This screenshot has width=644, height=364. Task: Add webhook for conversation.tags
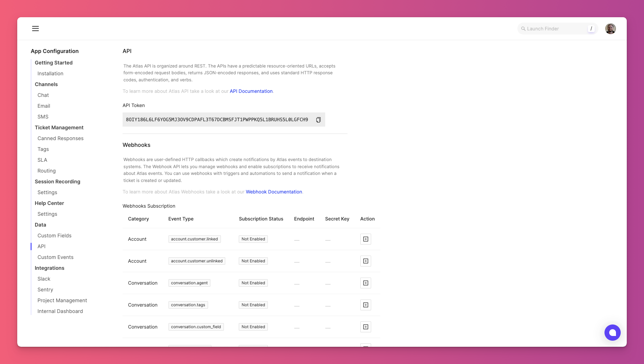[365, 305]
